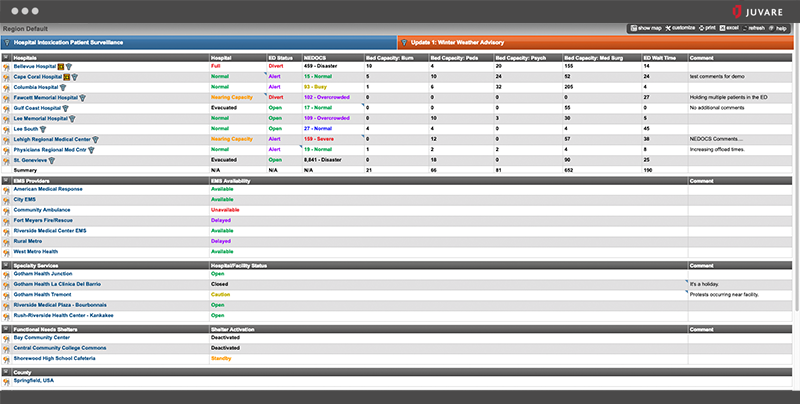The width and height of the screenshot is (800, 404).
Task: Click the key icon beside Fawcett Memorial Hospital
Action: tap(6, 98)
